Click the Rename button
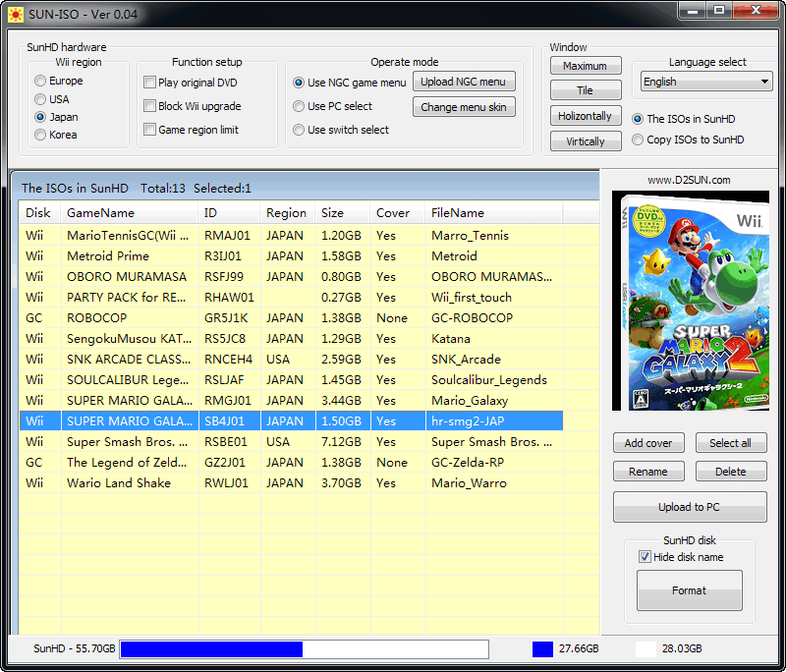The width and height of the screenshot is (786, 672). click(x=648, y=472)
